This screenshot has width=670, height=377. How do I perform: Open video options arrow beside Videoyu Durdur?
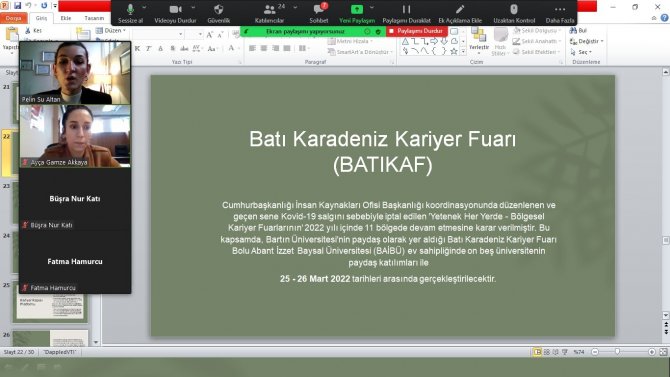tap(193, 8)
